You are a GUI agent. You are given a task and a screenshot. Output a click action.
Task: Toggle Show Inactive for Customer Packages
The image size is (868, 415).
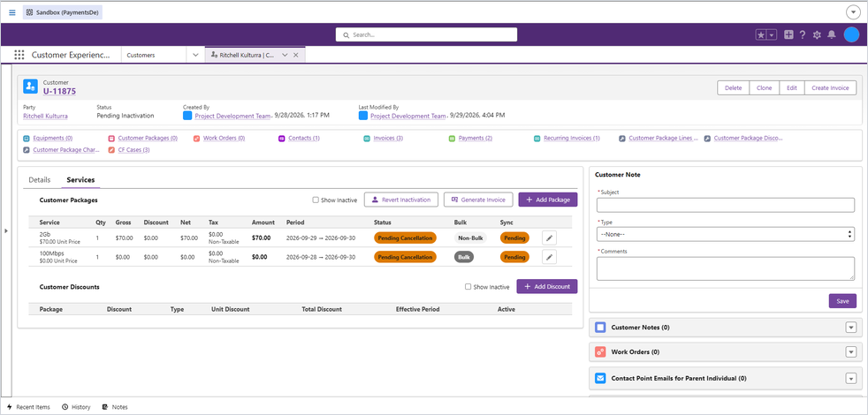pos(316,200)
